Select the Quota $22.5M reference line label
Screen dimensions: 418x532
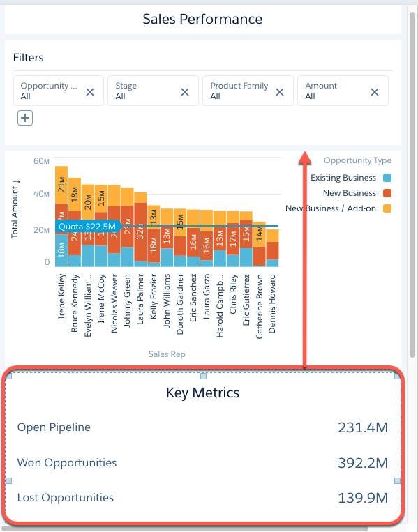pyautogui.click(x=87, y=227)
